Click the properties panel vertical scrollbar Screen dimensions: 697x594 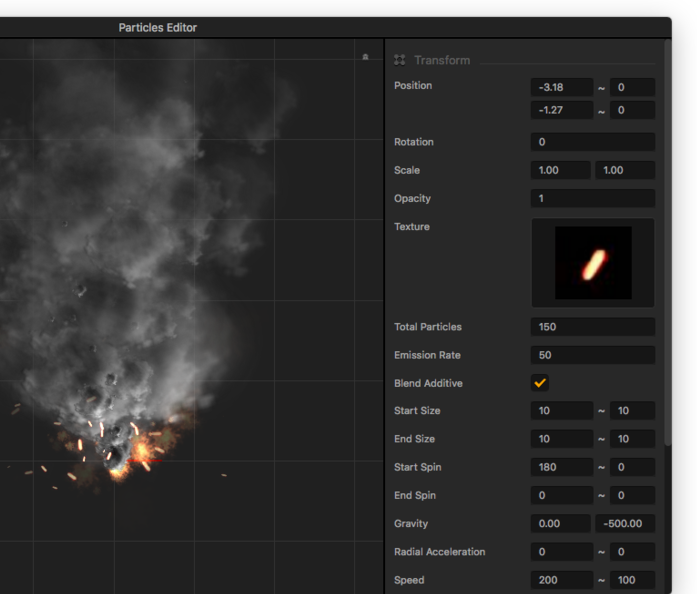(x=668, y=240)
